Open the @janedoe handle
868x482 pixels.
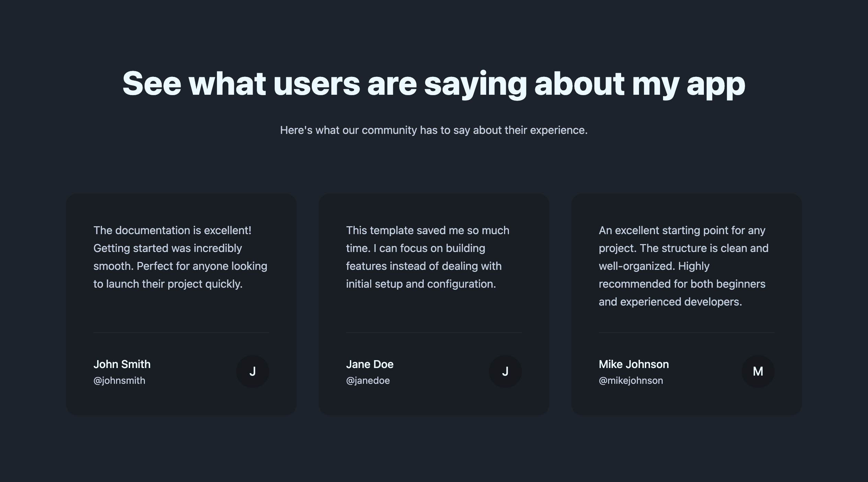click(x=368, y=380)
